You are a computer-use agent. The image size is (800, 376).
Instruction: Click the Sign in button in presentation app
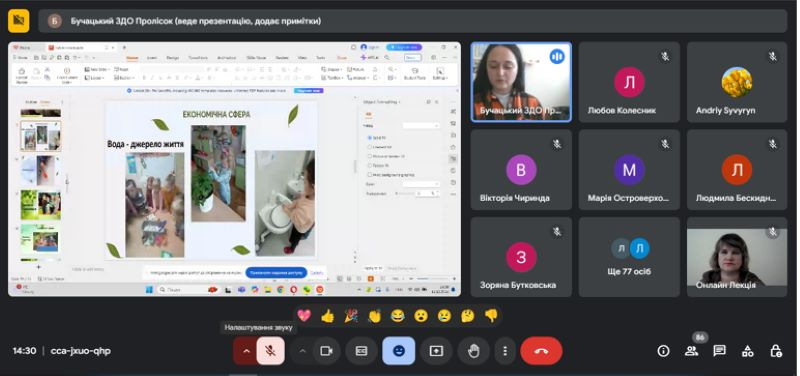tap(371, 47)
